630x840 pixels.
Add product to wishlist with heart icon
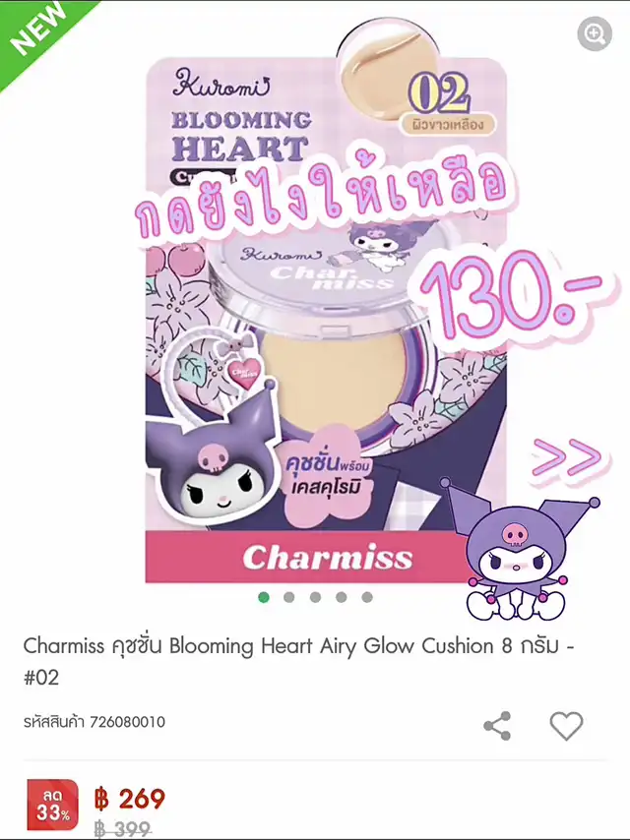(566, 726)
